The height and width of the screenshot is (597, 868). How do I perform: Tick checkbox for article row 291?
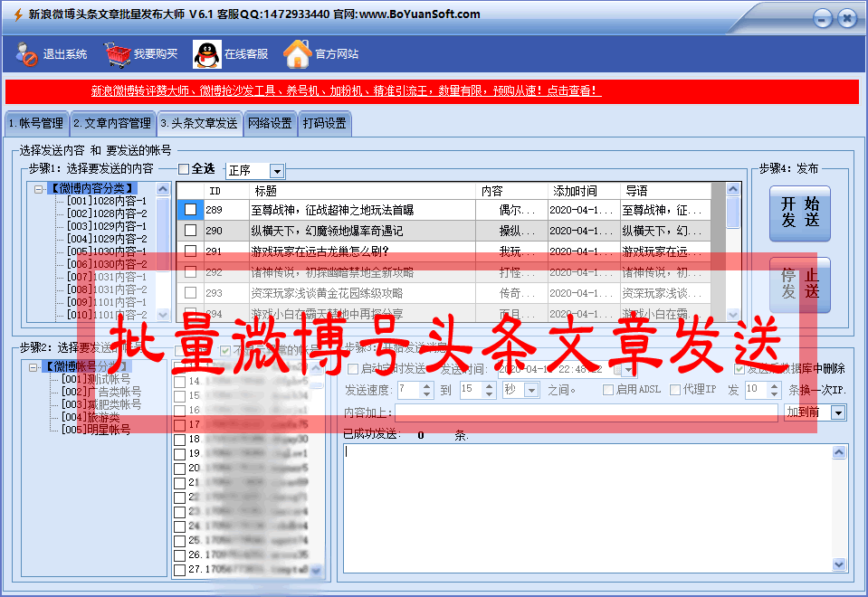[190, 251]
